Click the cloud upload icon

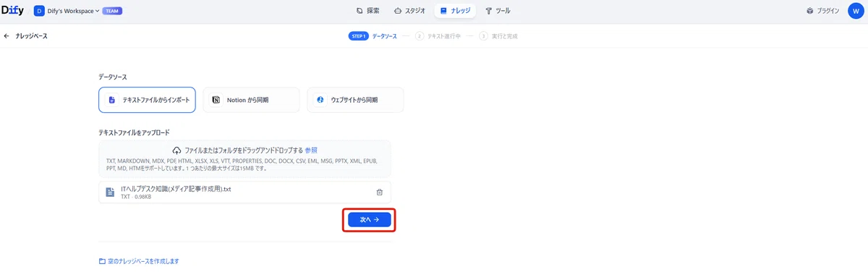coord(176,150)
